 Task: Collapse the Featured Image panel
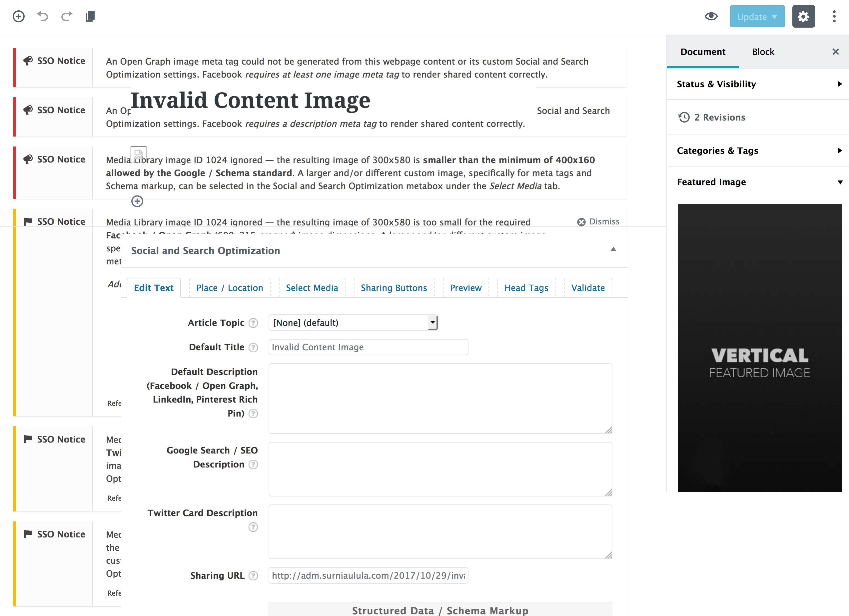[758, 182]
